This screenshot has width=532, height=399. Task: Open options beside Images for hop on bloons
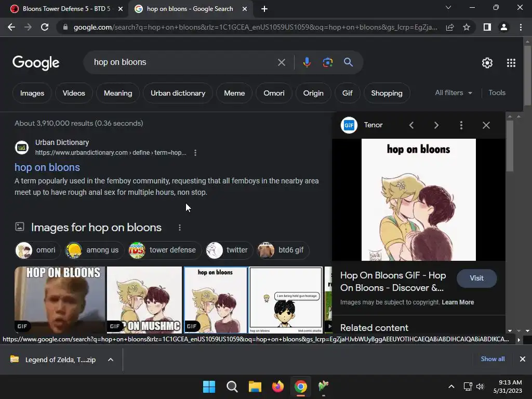(179, 228)
